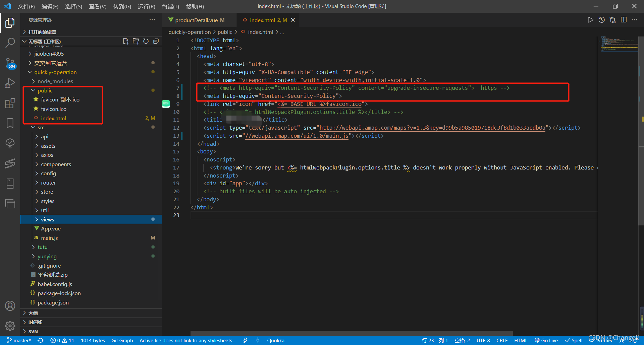Open babel.config.js in the explorer
Image resolution: width=644 pixels, height=345 pixels.
91,284
